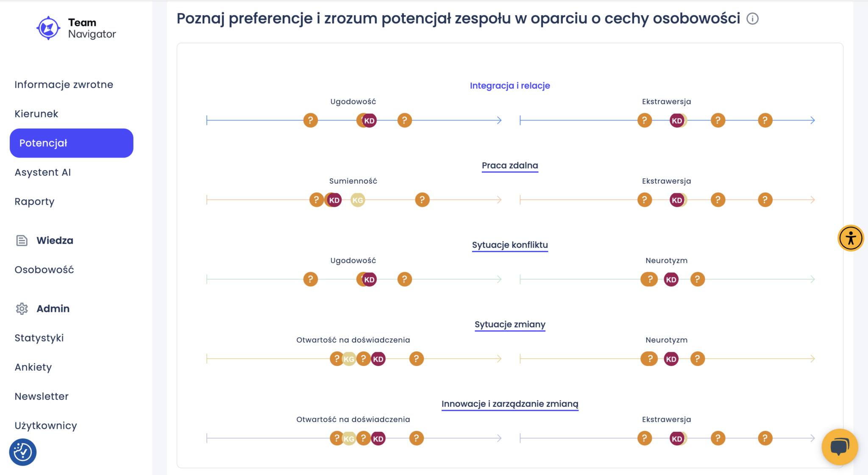Click the Admin gear icon

coord(22,309)
